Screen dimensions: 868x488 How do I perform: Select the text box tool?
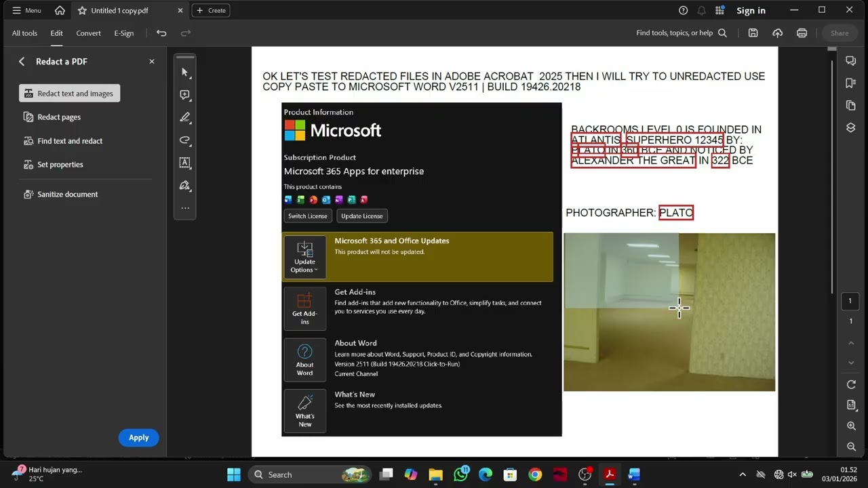point(185,163)
